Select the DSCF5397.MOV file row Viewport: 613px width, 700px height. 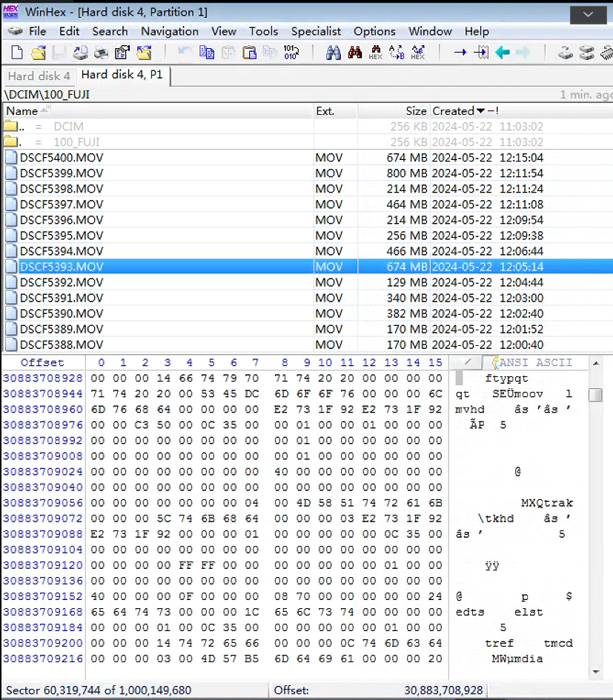(308, 204)
